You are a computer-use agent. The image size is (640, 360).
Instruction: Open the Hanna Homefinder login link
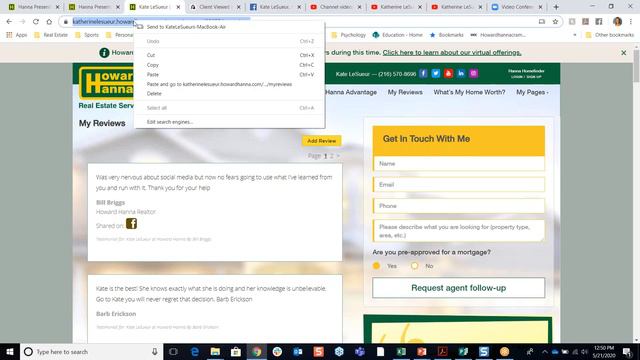pos(526,73)
